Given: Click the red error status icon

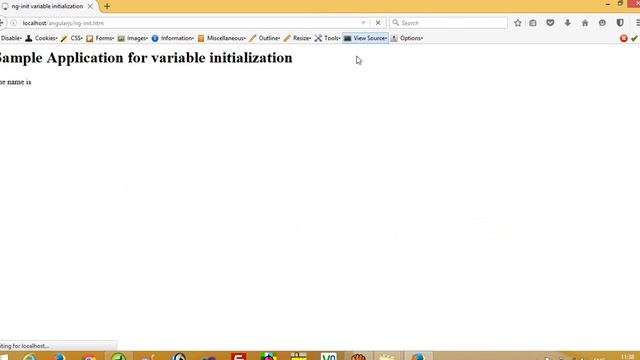Looking at the screenshot, I should pyautogui.click(x=624, y=38).
